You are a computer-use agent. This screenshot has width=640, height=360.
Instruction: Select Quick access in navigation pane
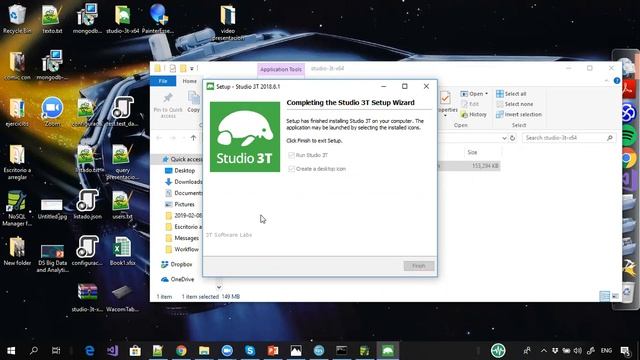pyautogui.click(x=182, y=159)
